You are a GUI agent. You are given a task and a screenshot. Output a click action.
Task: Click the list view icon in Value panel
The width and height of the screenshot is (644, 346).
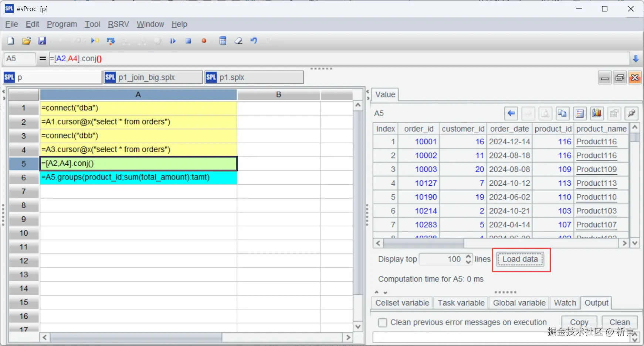[580, 113]
